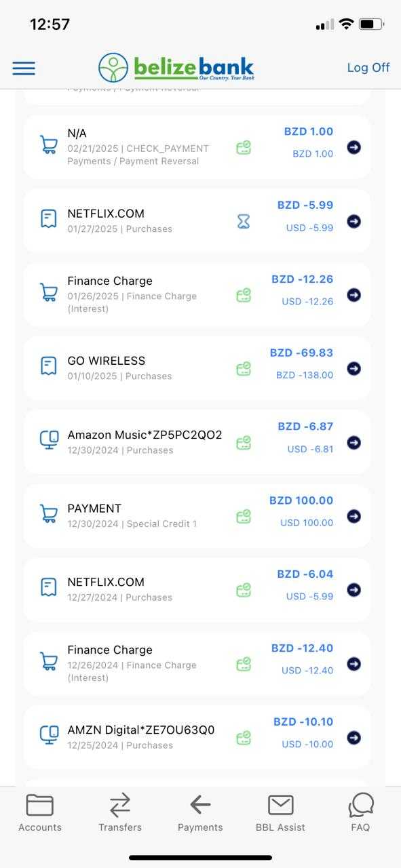This screenshot has width=401, height=868.
Task: Open the hamburger navigation menu
Action: [24, 68]
